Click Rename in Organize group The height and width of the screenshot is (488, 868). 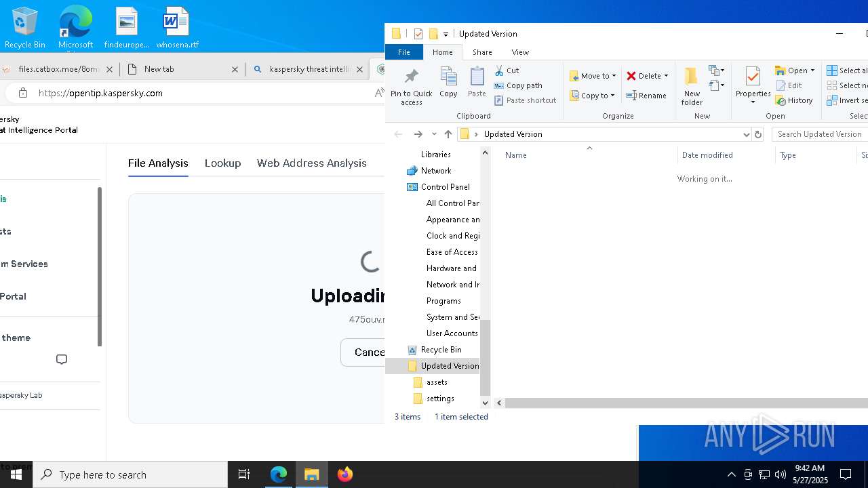646,96
